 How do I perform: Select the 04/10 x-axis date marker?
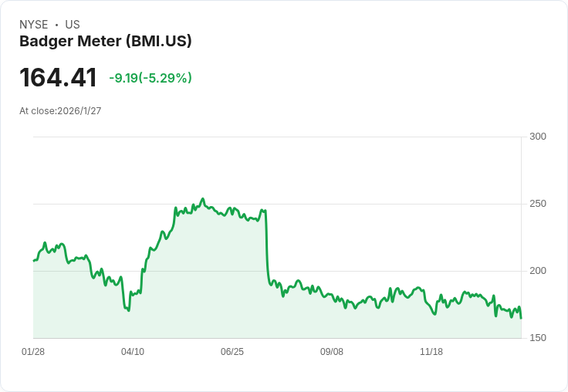tap(133, 352)
